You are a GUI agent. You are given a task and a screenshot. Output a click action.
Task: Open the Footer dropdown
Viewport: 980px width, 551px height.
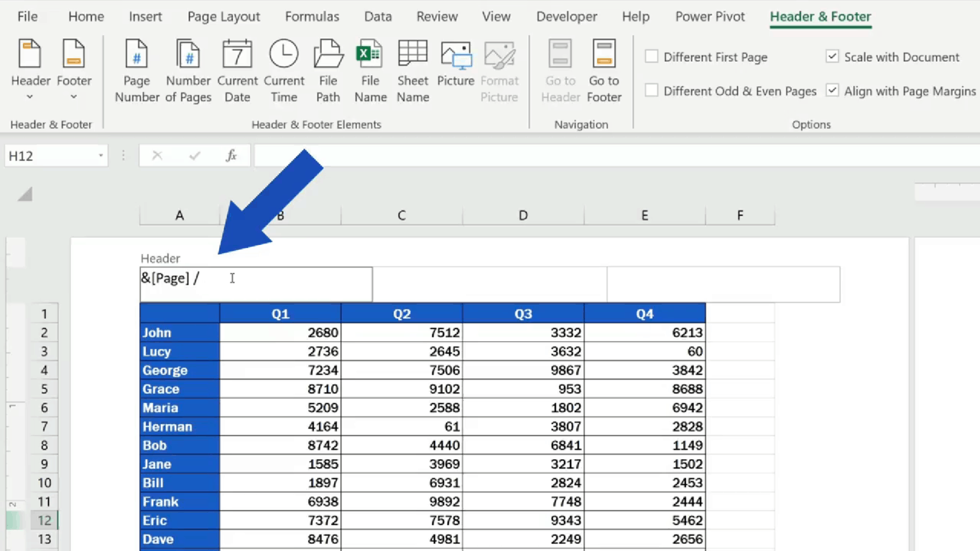click(x=73, y=70)
